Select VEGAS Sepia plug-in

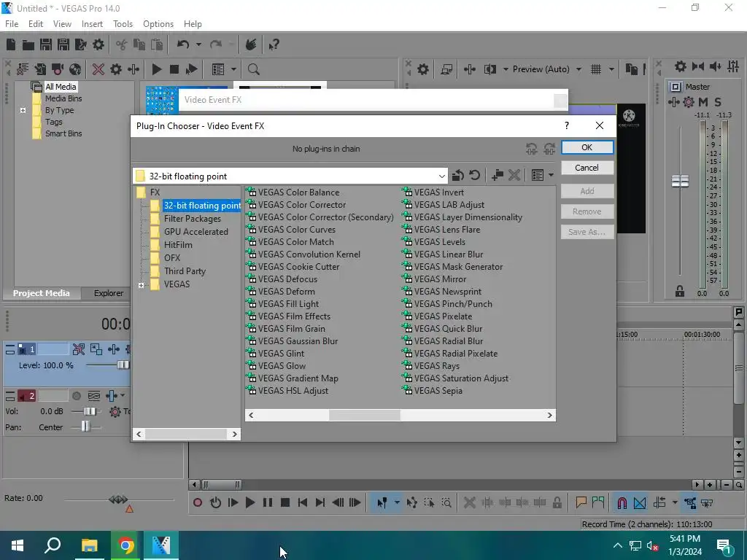click(x=432, y=391)
